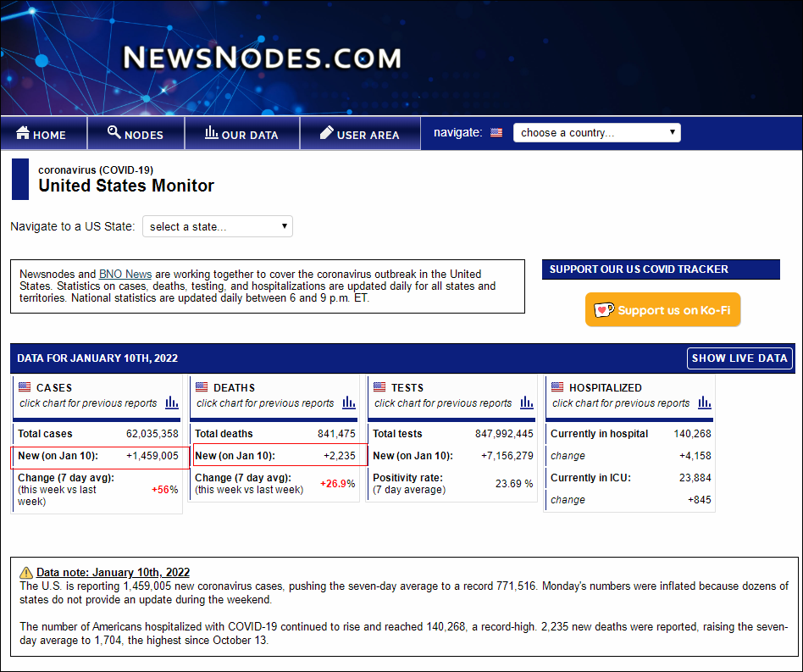Open the Nodes menu item
Image resolution: width=803 pixels, height=672 pixels.
click(136, 134)
